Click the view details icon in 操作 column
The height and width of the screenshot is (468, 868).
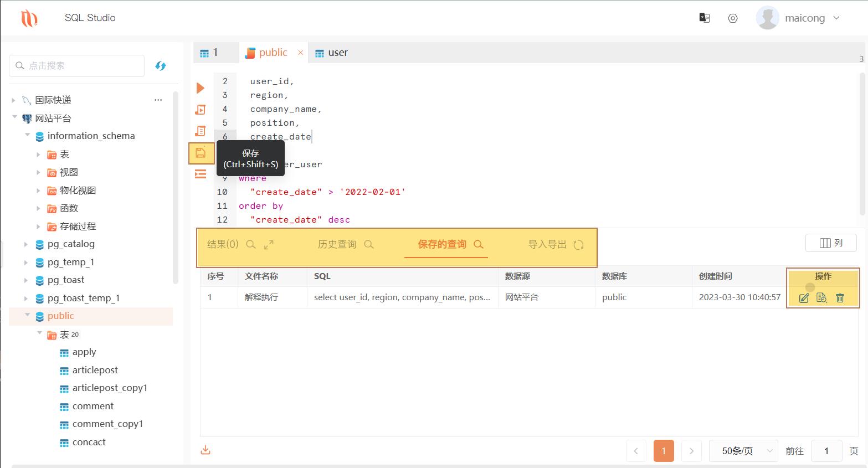click(x=822, y=297)
